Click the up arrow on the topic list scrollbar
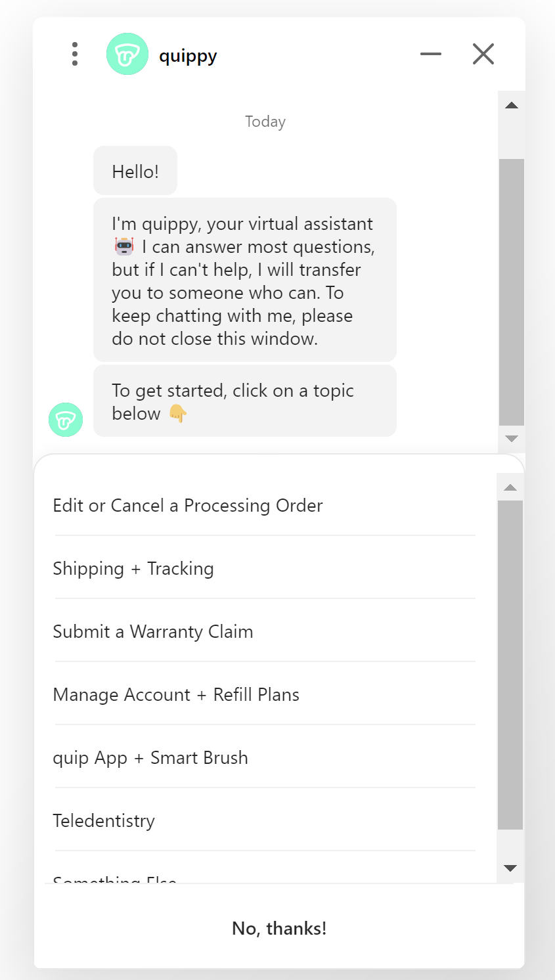Image resolution: width=555 pixels, height=980 pixels. [x=510, y=487]
